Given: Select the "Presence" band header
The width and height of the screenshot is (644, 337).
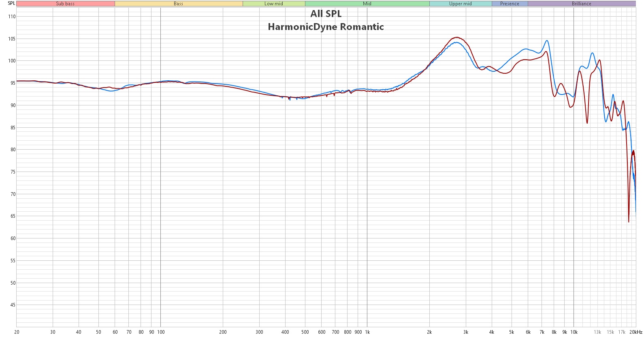Looking at the screenshot, I should (510, 4).
